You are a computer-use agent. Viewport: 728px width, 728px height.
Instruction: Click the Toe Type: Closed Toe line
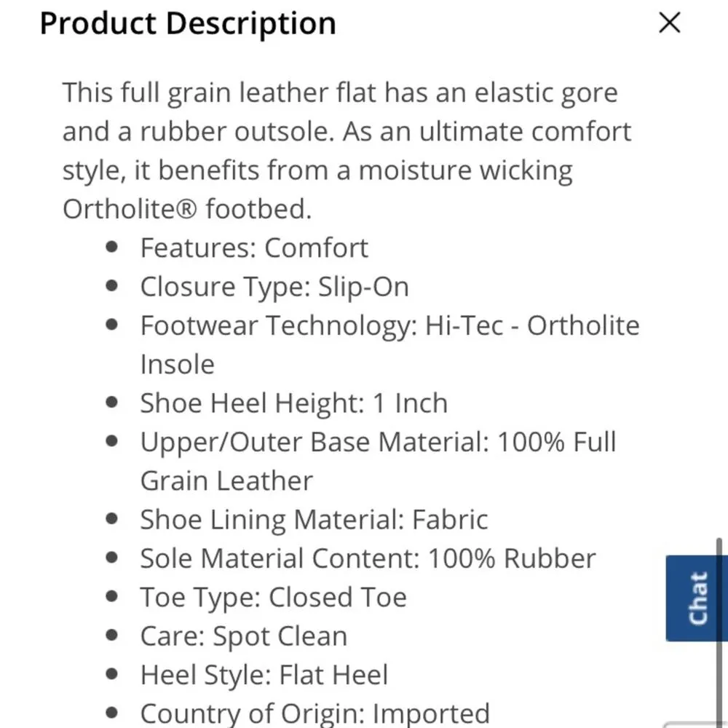(273, 598)
